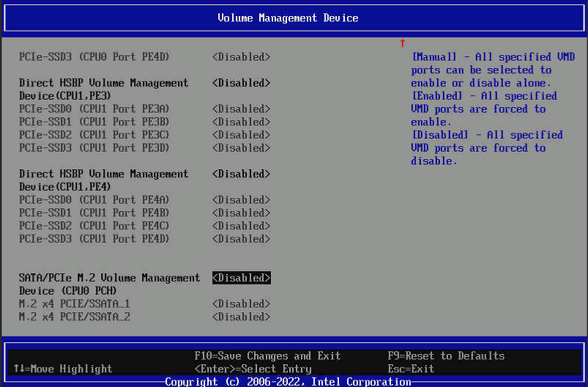
Task: Click the [Disabled] help description text
Action: 487,148
